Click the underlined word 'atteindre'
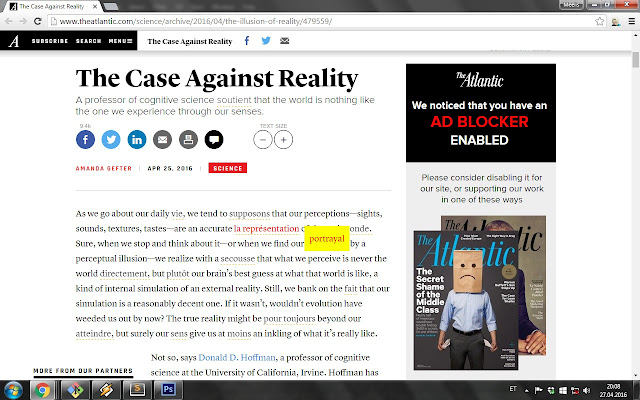This screenshot has width=640, height=400. [x=93, y=333]
